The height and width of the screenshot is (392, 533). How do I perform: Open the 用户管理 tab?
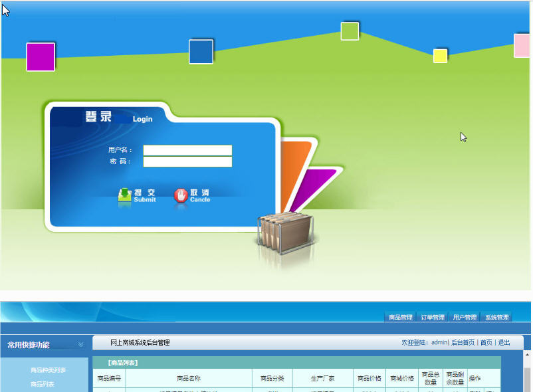tap(465, 318)
